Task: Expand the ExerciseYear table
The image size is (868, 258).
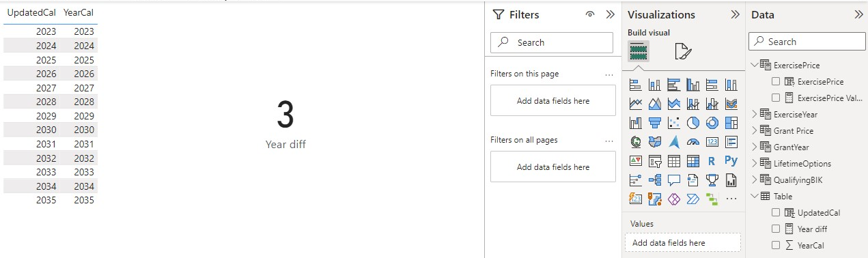Action: pos(755,114)
